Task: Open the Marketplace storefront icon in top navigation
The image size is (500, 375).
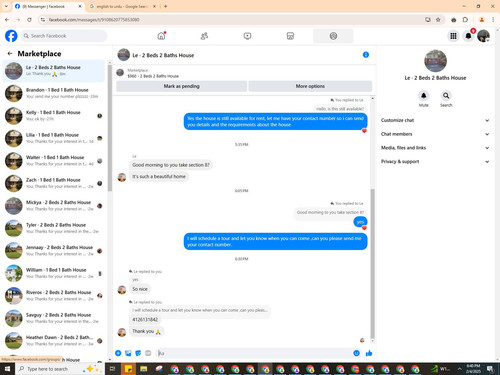Action: [290, 36]
